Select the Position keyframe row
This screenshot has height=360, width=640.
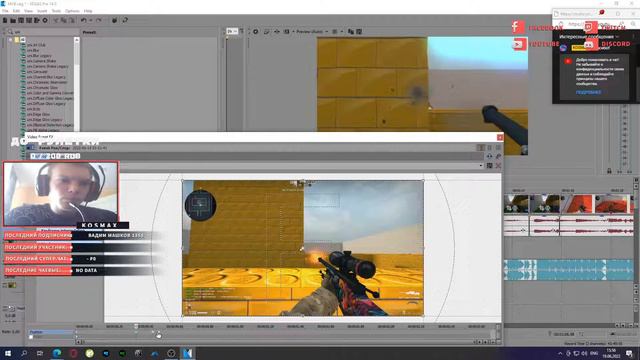pos(51,332)
